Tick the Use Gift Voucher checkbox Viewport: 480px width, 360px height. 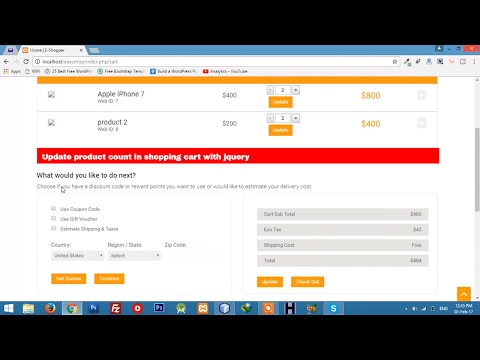click(x=53, y=218)
